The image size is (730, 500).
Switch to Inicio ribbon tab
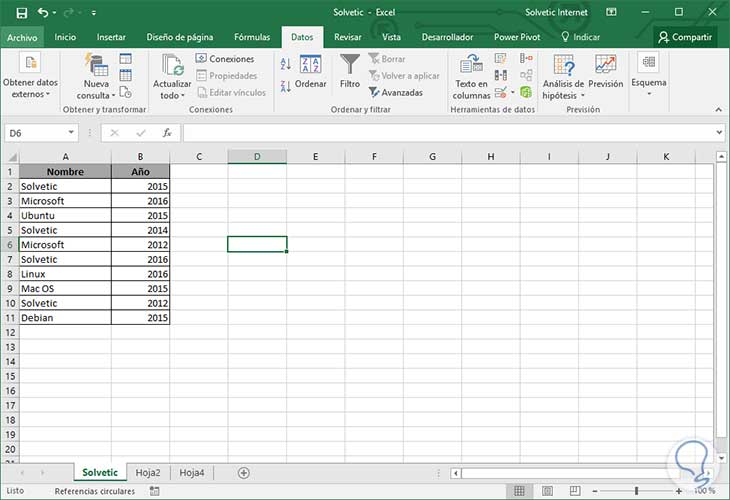point(65,37)
